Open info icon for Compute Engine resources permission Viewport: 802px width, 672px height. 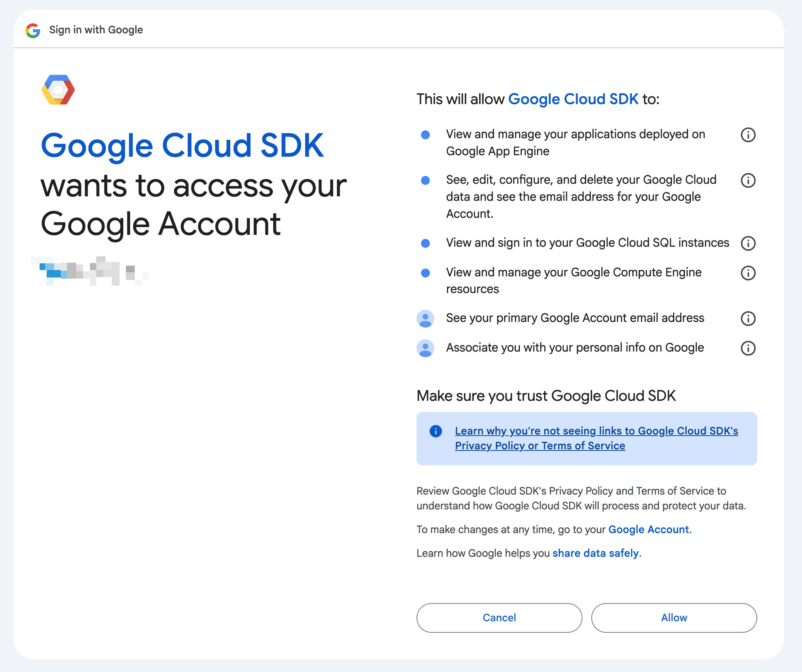(748, 273)
